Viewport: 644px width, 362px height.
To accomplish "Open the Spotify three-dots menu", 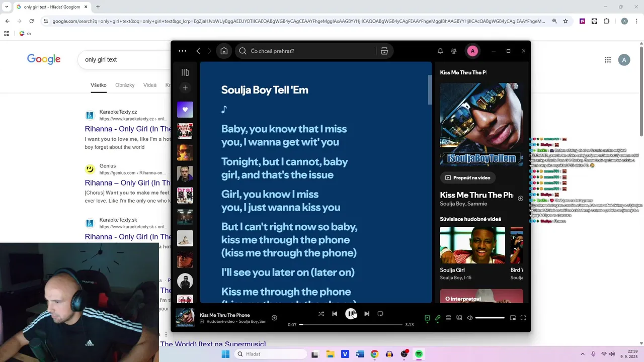I will pyautogui.click(x=183, y=51).
